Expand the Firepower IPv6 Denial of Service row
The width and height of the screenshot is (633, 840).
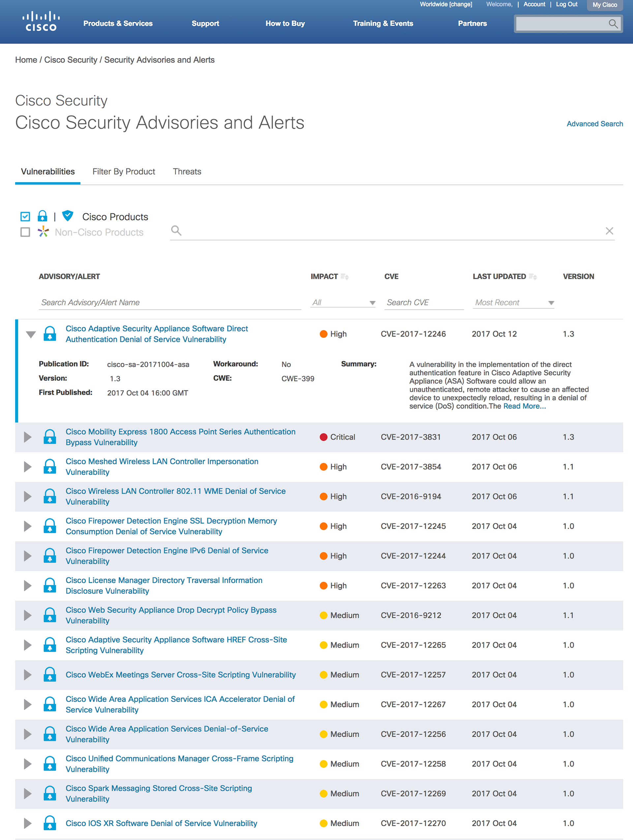(x=28, y=556)
